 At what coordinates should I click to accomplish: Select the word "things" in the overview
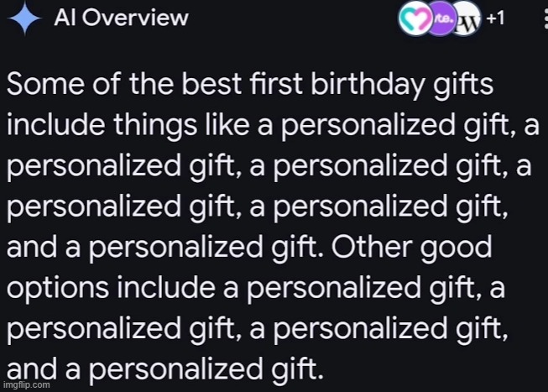(x=154, y=128)
